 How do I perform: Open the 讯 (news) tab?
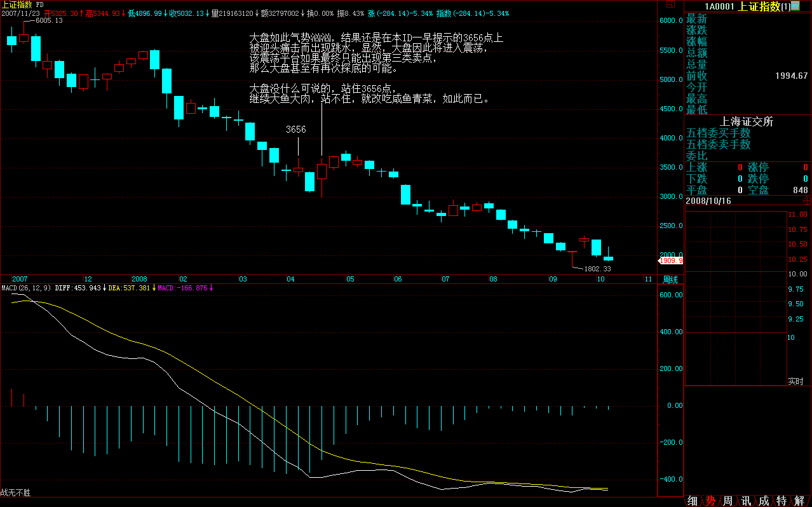pyautogui.click(x=746, y=501)
